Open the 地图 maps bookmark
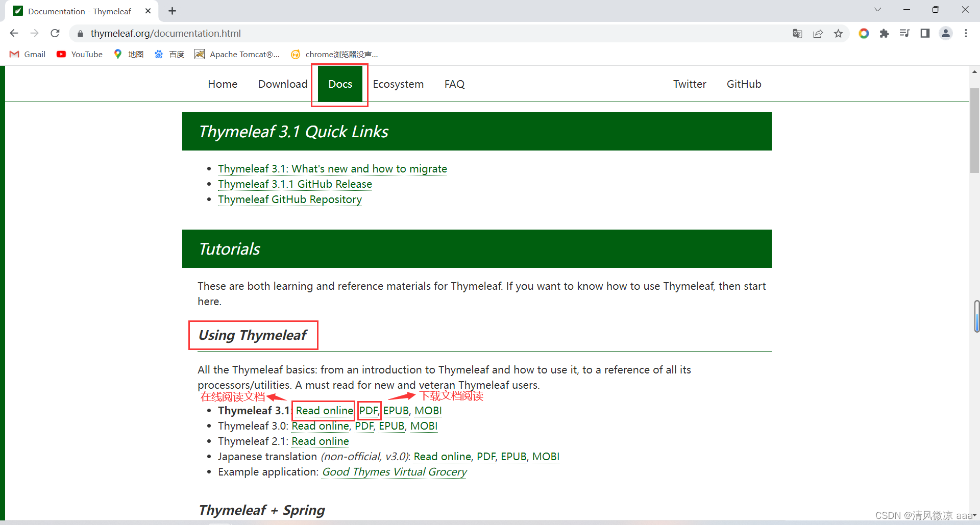Viewport: 980px width, 525px height. coord(129,54)
